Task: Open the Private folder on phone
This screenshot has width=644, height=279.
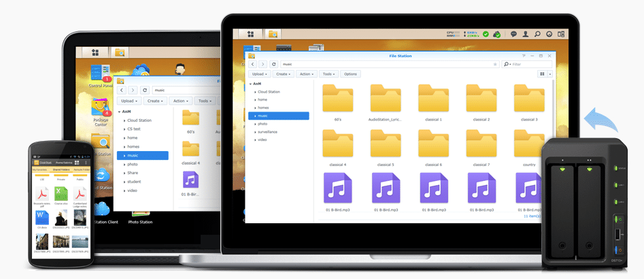Action: pos(61,177)
